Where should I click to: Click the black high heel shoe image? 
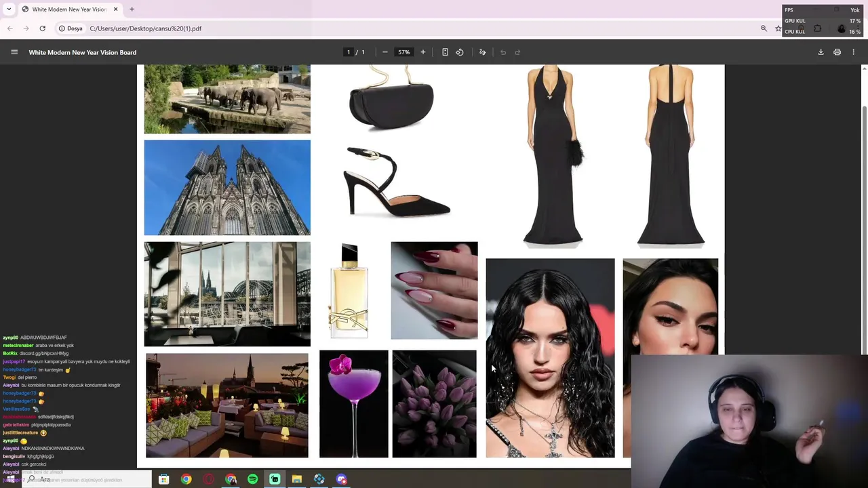pyautogui.click(x=397, y=182)
